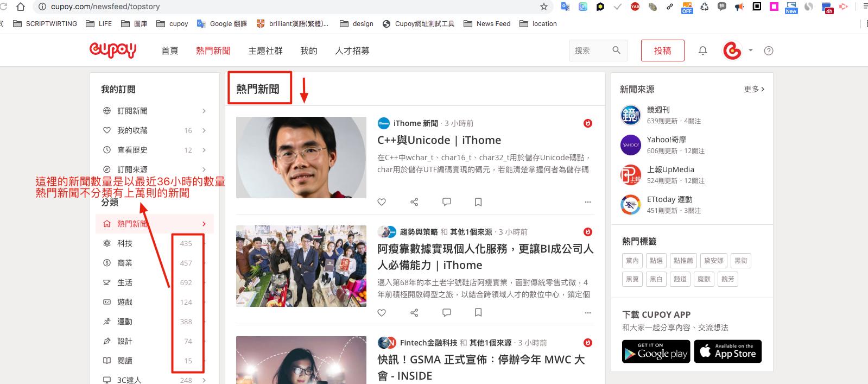Click 鏡週刊 source logo
868x384 pixels.
click(631, 115)
